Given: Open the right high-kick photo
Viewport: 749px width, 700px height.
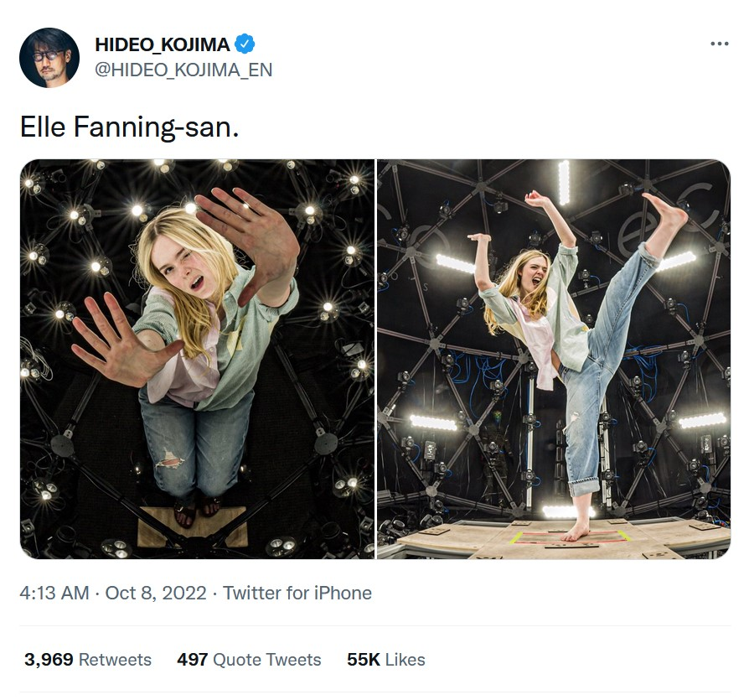Looking at the screenshot, I should point(553,359).
